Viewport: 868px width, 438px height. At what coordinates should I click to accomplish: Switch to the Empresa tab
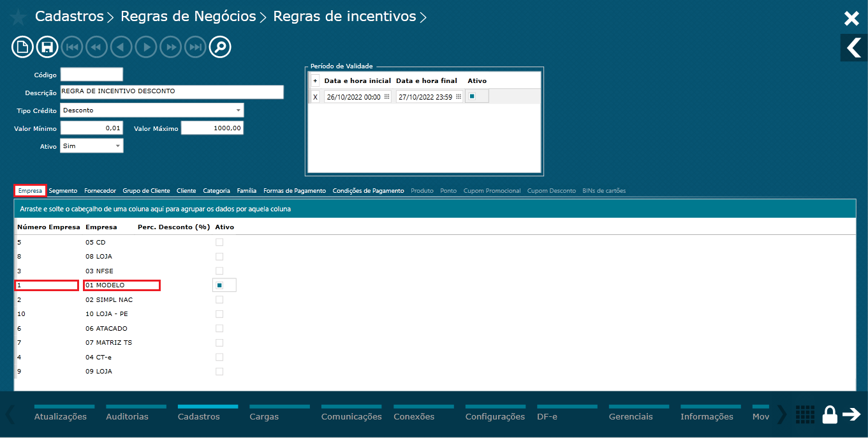tap(30, 191)
